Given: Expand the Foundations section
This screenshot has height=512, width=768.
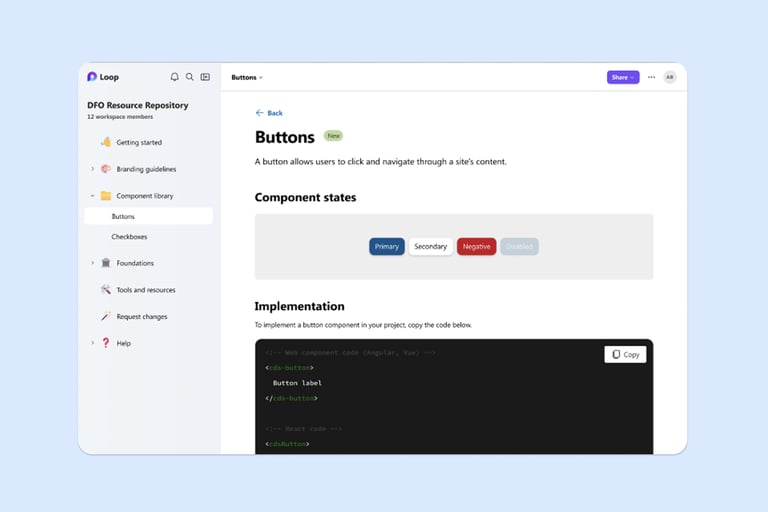Looking at the screenshot, I should click(x=93, y=263).
